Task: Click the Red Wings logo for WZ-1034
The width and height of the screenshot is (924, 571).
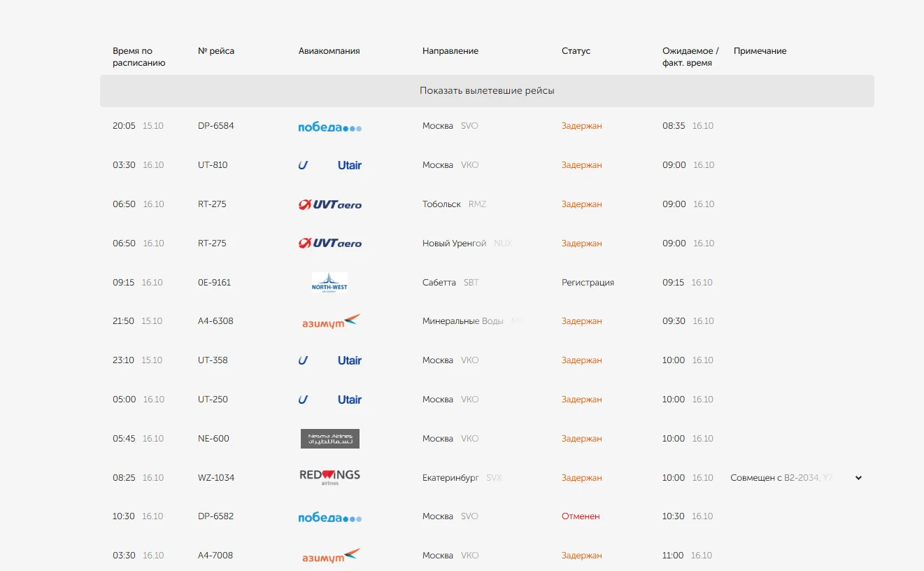Action: tap(330, 477)
